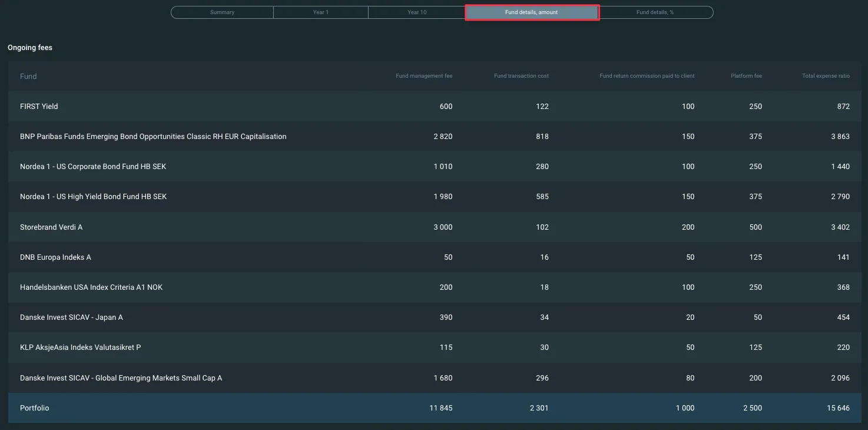The width and height of the screenshot is (868, 430).
Task: Switch to Fund details, % tab
Action: [655, 12]
